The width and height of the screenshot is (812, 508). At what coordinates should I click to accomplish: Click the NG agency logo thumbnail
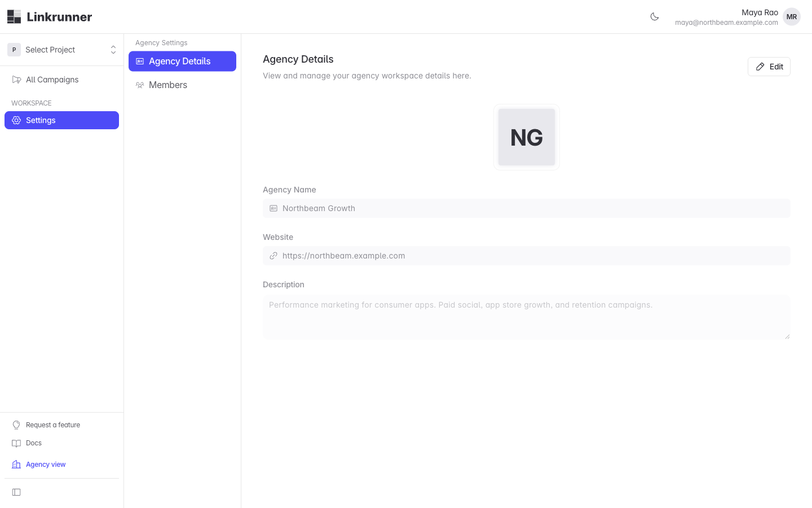point(527,137)
